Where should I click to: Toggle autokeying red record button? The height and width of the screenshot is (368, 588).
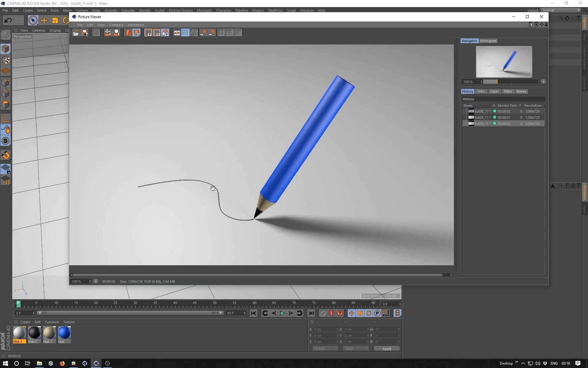coord(331,313)
